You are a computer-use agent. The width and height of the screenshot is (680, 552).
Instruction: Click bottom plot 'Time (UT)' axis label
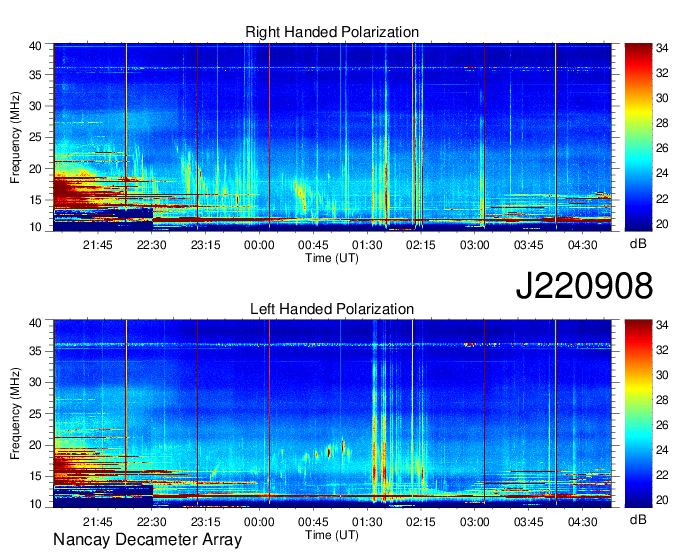332,535
